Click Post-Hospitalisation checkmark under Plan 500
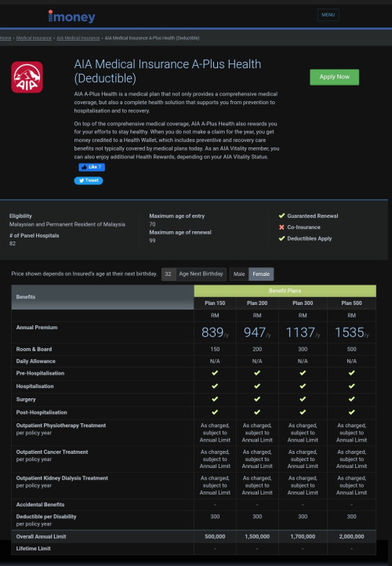 (x=351, y=412)
